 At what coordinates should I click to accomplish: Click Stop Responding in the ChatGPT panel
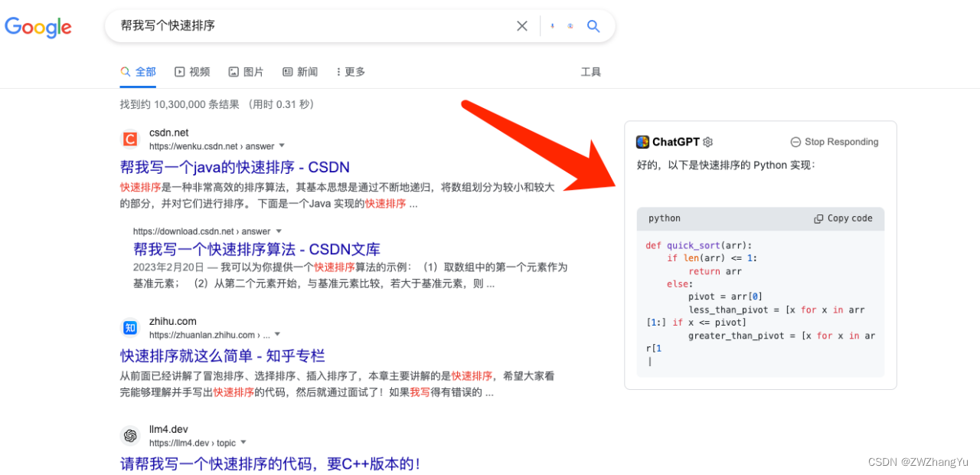835,142
